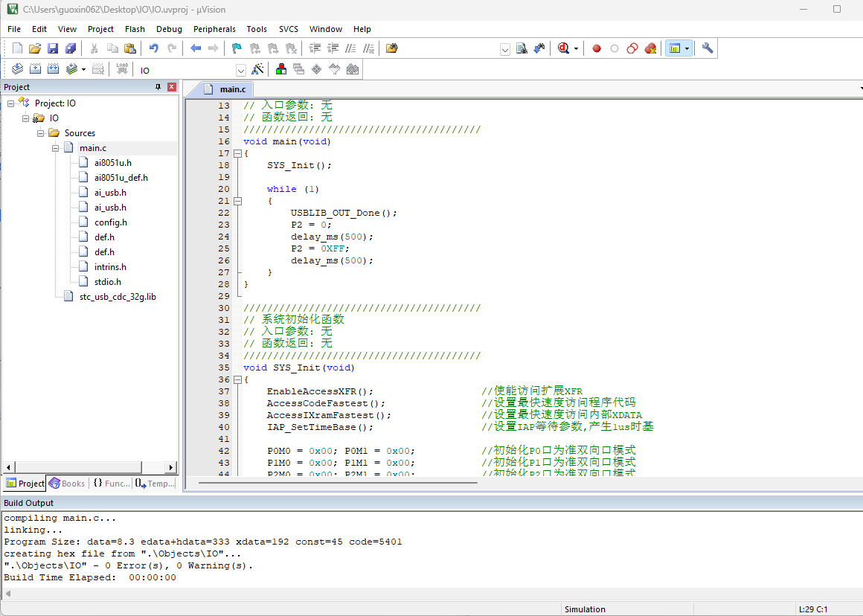Select stc_usb_cdc_32g.lib in the project tree

[x=118, y=297]
